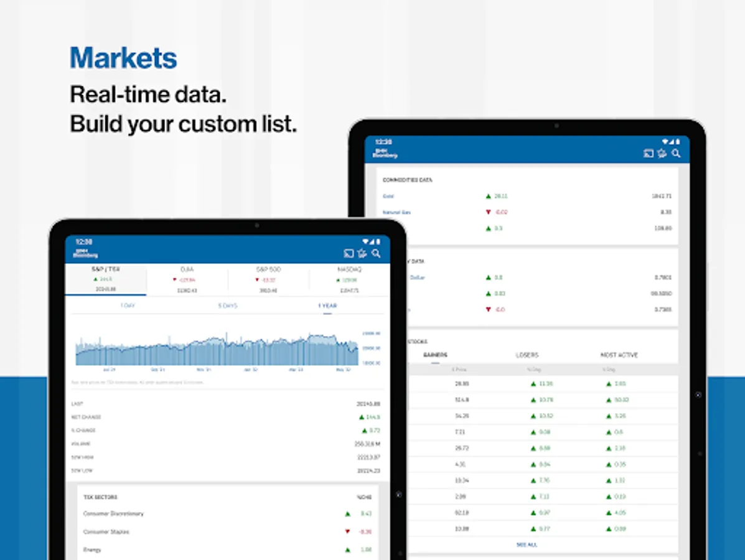Tap the BNN Bloomberg logo on the front tablet
The image size is (745, 560).
coord(85,253)
